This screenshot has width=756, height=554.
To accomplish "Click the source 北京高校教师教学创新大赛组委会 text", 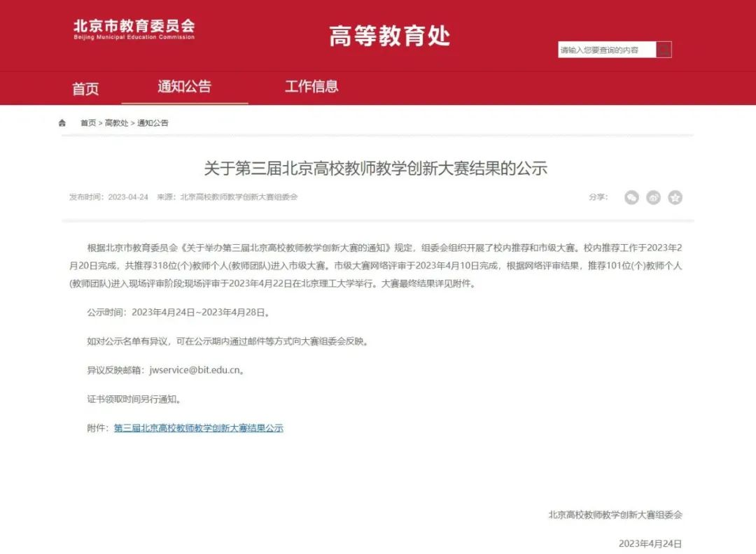I will (x=239, y=197).
